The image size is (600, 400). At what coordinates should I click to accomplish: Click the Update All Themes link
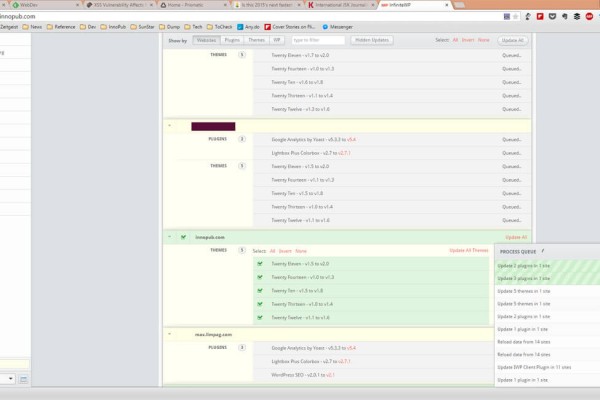pyautogui.click(x=469, y=250)
